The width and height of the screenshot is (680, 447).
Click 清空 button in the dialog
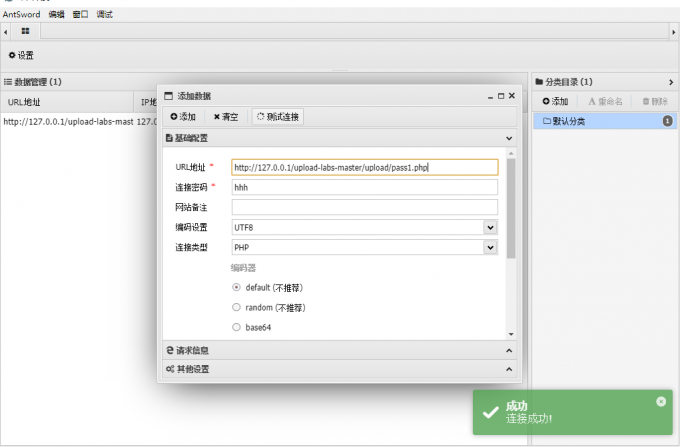click(x=226, y=117)
